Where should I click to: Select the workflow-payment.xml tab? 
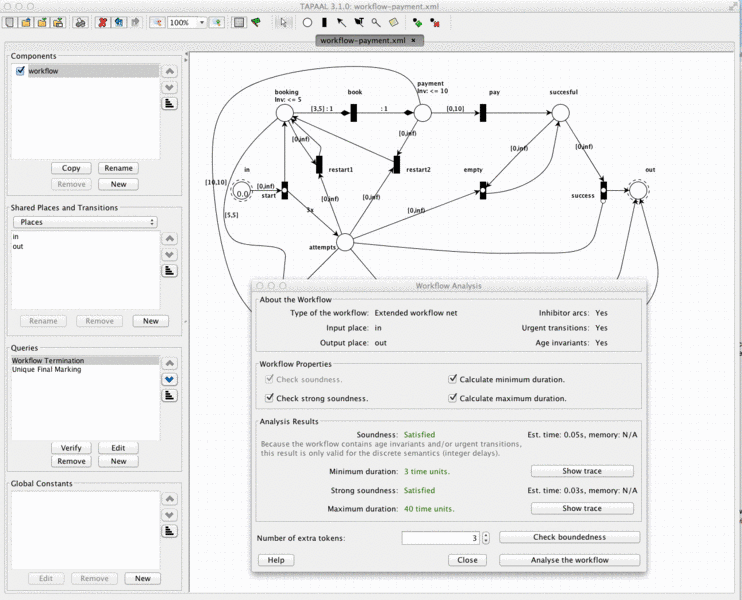click(x=363, y=41)
